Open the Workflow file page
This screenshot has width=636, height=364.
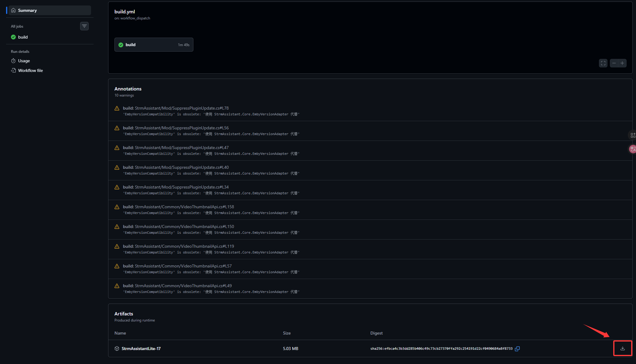pos(30,70)
